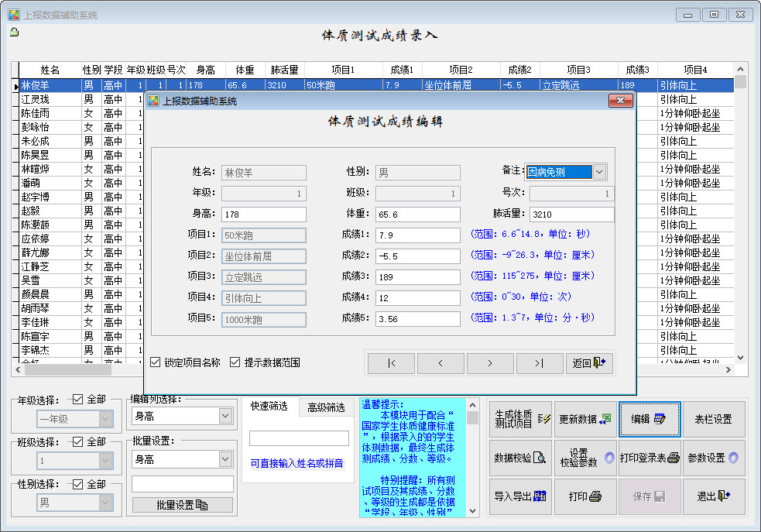Click the greyed 保存 button
The height and width of the screenshot is (532, 761).
[x=650, y=496]
